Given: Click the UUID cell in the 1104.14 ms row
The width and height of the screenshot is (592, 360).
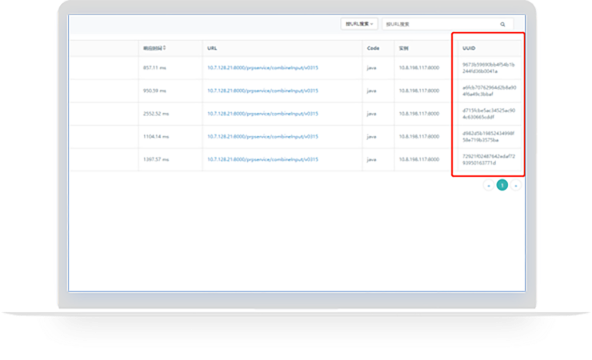Looking at the screenshot, I should pyautogui.click(x=488, y=137).
